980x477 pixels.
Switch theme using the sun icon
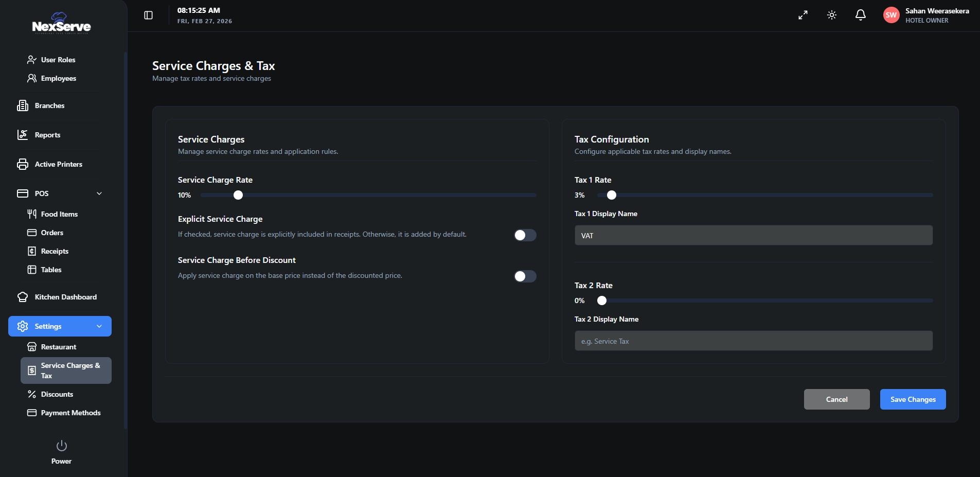pos(831,15)
